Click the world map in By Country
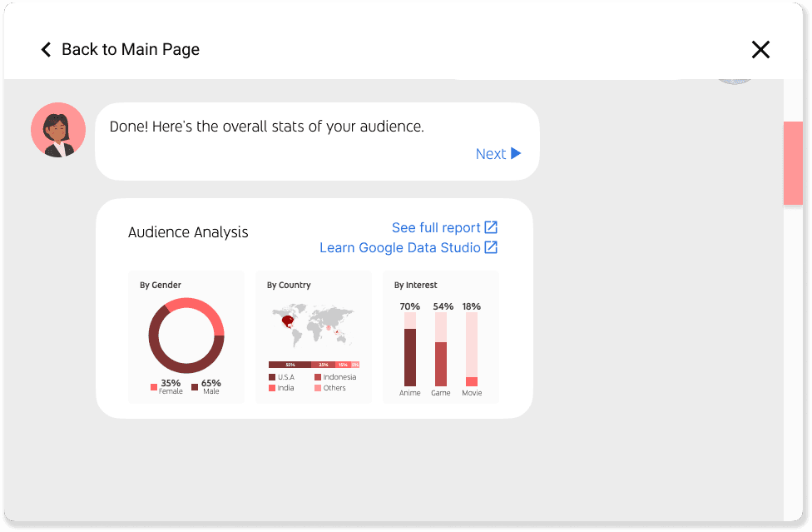Image resolution: width=812 pixels, height=532 pixels. coord(314,326)
